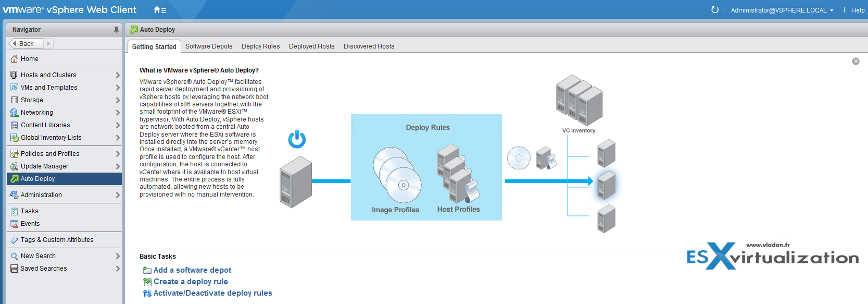Screen dimensions: 868x304
Task: Click the New Search magnifier icon
Action: click(15, 256)
